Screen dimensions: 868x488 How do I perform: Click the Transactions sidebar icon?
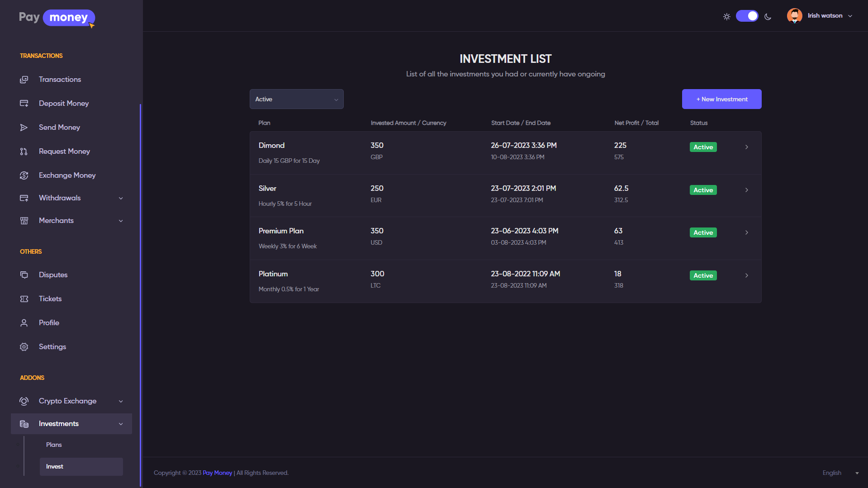coord(24,80)
